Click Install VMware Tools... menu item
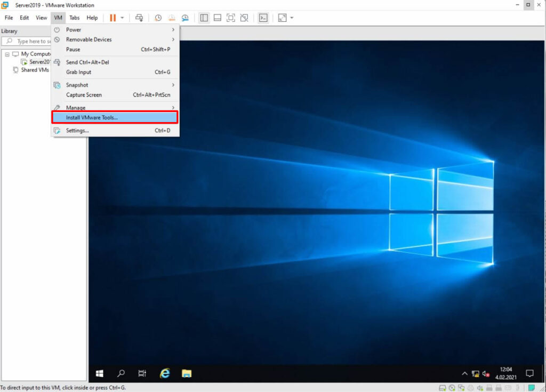 click(115, 117)
